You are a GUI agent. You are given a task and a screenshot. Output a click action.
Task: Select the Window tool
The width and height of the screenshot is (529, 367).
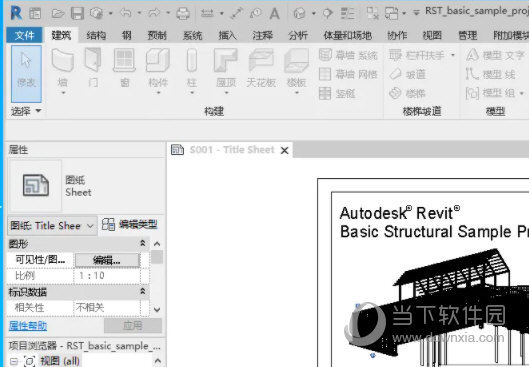click(x=124, y=68)
